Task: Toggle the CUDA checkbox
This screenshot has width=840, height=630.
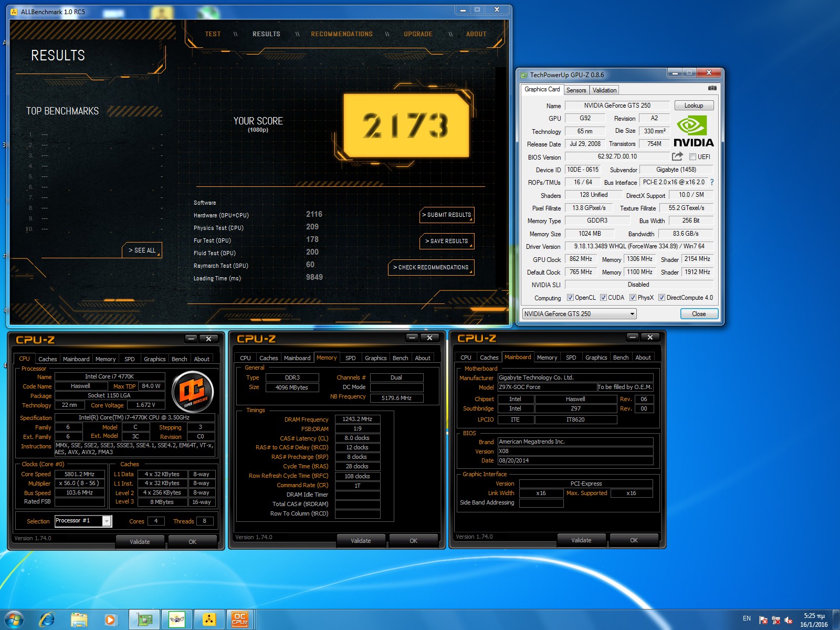Action: pos(603,298)
